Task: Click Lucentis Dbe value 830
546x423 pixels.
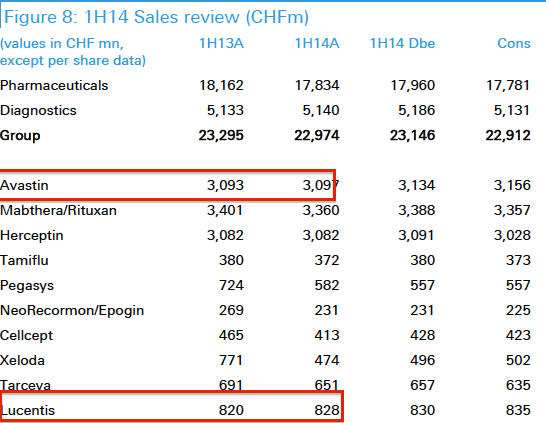Action: click(423, 411)
